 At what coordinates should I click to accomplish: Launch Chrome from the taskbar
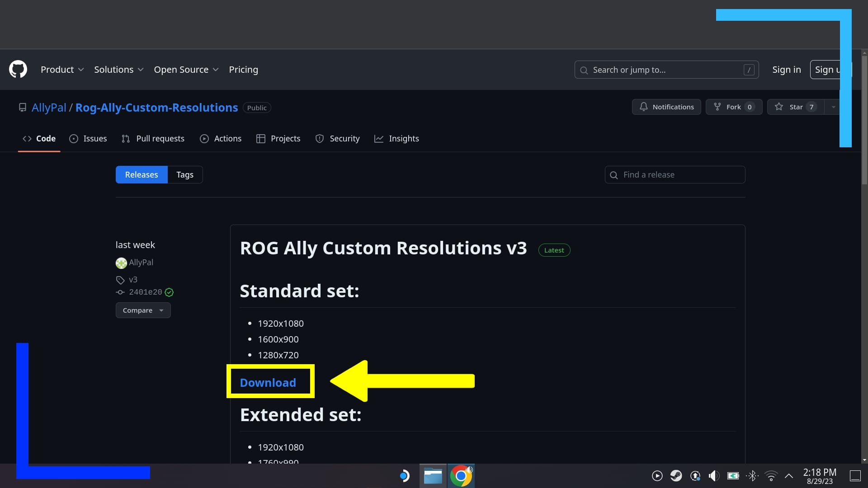click(461, 475)
